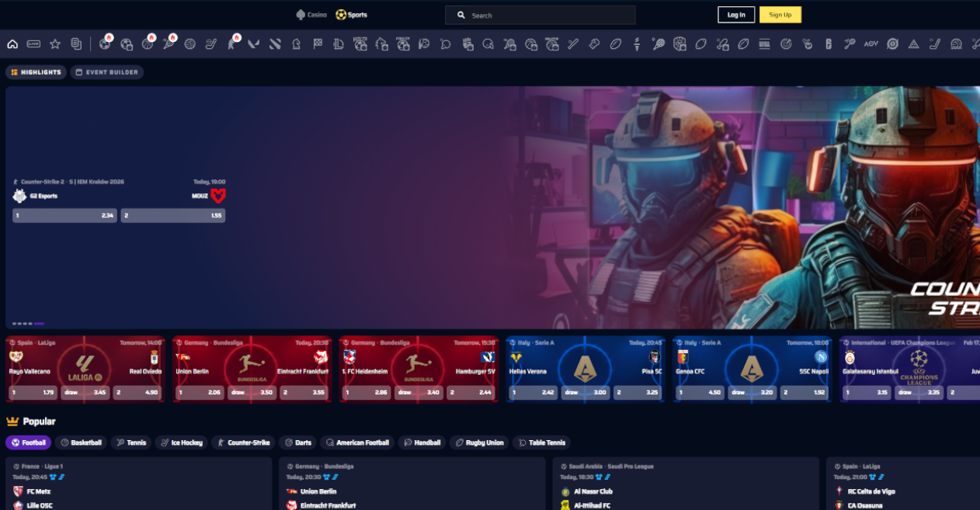Click the chess knight icon in the sports bar

pos(296,44)
